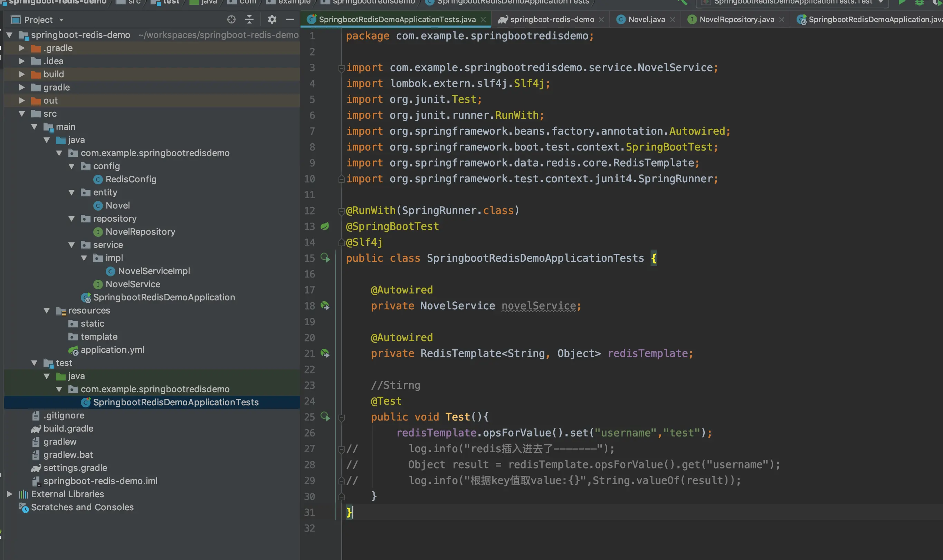Screen dimensions: 943x560
Task: Toggle the import block fold at line 3
Action: click(x=341, y=68)
